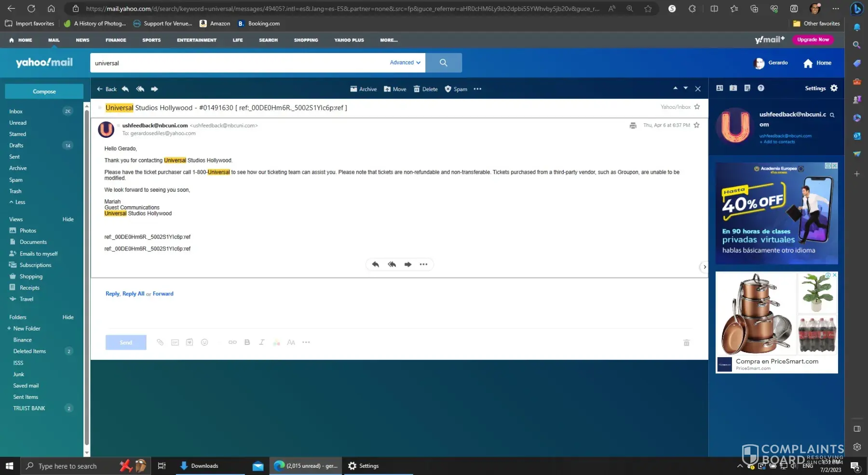Open the Windows Start menu
The image size is (868, 475).
tap(9, 466)
